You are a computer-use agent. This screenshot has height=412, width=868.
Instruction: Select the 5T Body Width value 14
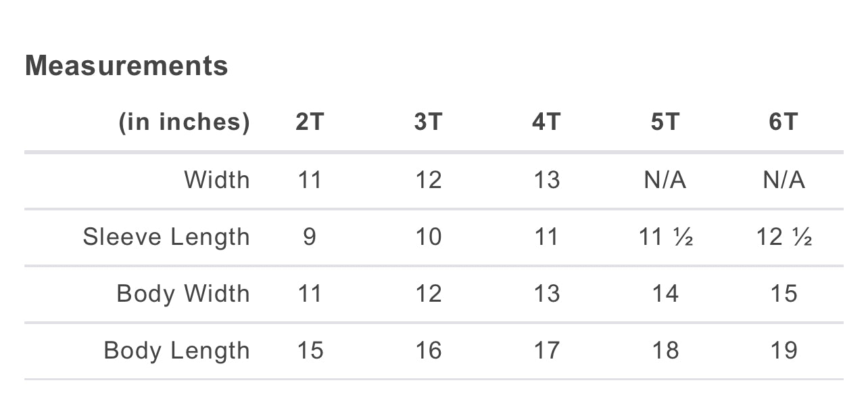[665, 294]
